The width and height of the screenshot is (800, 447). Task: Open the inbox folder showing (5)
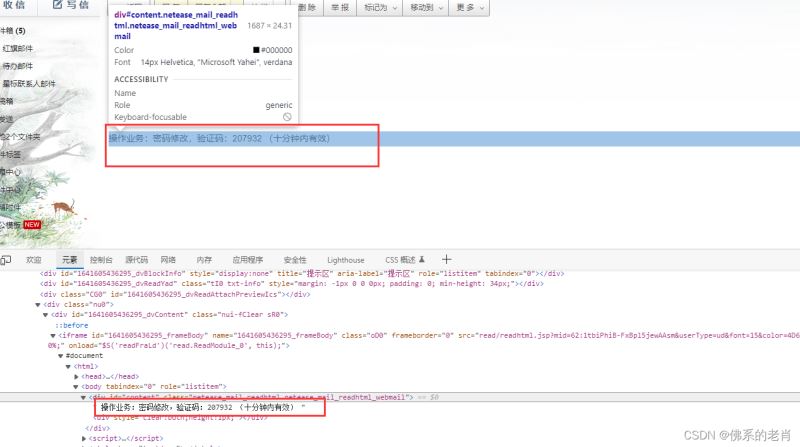[x=13, y=31]
